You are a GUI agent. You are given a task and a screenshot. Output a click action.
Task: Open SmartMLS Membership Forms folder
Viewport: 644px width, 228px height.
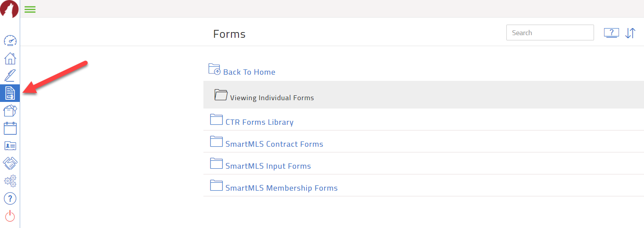(x=281, y=188)
